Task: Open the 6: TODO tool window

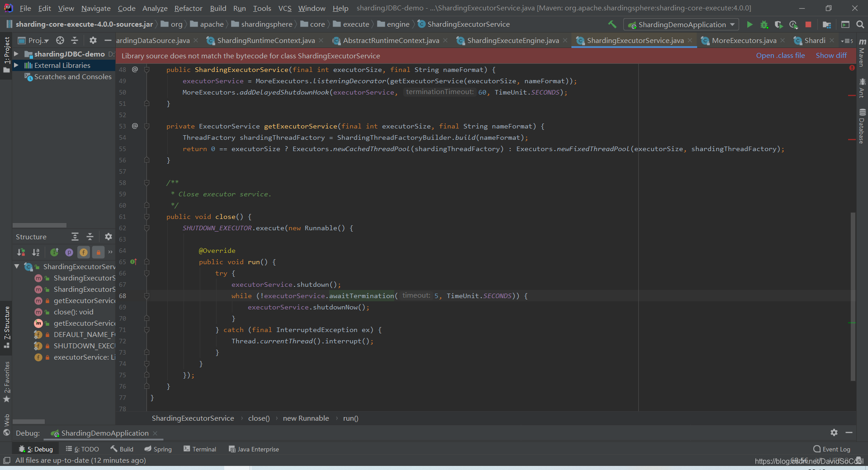Action: [82, 449]
